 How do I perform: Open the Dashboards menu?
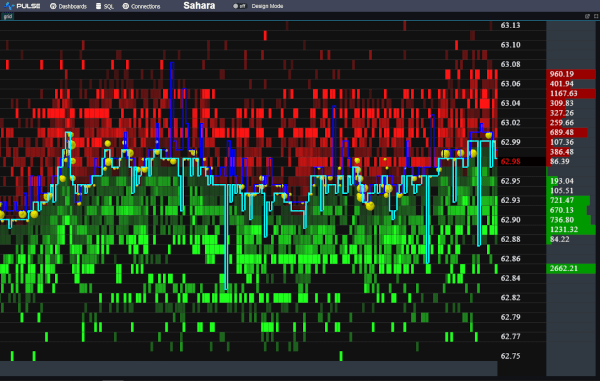point(68,6)
